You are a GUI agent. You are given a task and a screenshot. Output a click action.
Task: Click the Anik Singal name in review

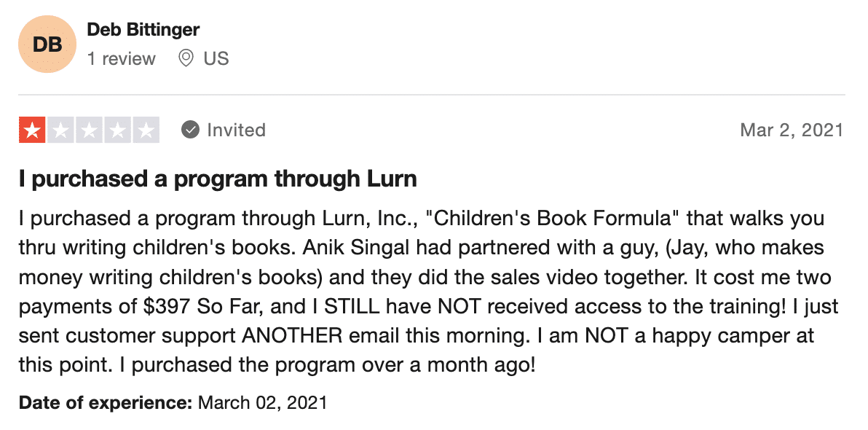[x=355, y=248]
